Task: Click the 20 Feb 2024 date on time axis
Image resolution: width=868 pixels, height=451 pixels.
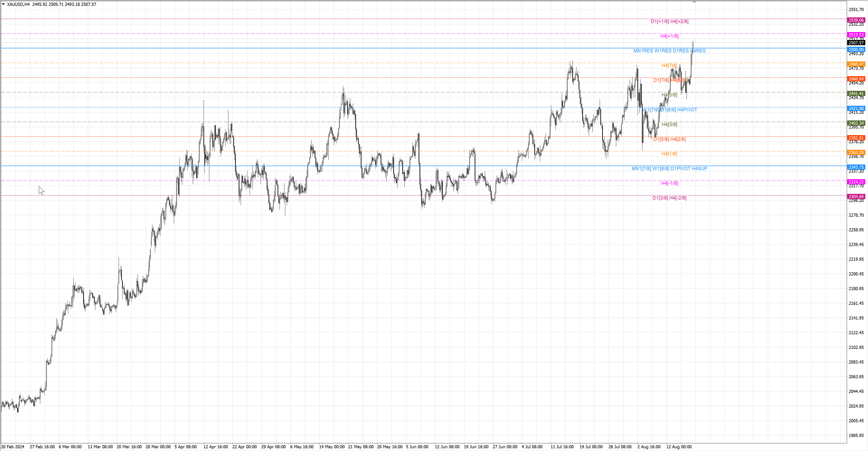Action: (x=13, y=447)
